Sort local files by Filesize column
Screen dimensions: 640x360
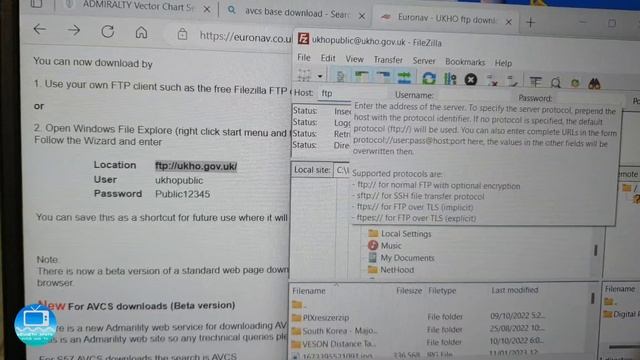409,291
